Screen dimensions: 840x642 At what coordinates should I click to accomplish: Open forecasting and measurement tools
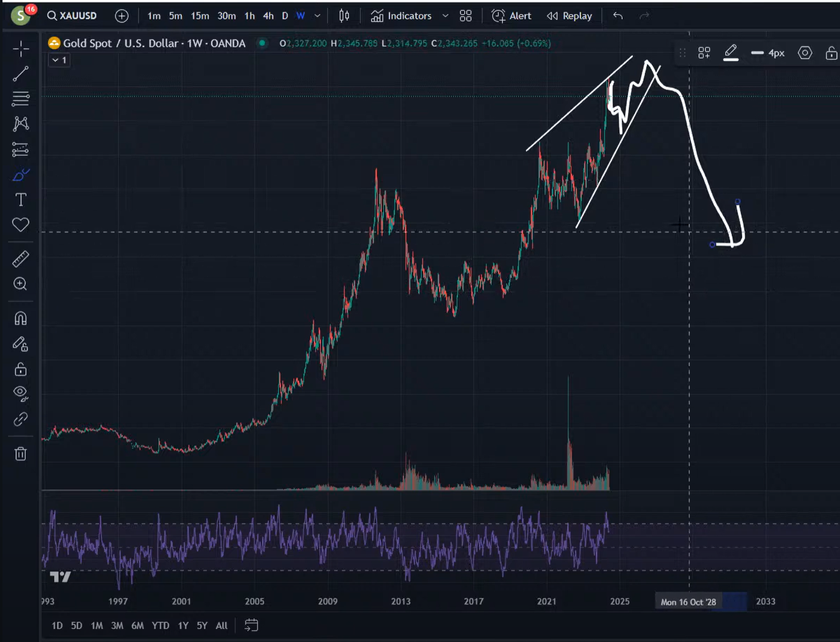(21, 149)
